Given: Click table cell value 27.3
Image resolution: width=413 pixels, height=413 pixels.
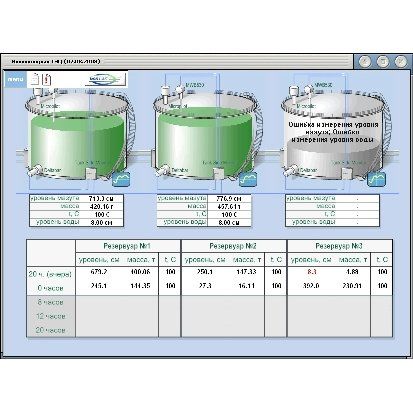Looking at the screenshot, I should (205, 286).
